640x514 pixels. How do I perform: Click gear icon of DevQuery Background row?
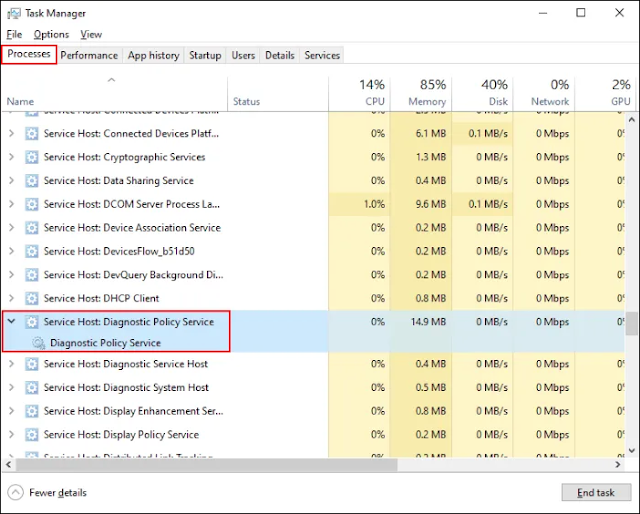tap(32, 275)
